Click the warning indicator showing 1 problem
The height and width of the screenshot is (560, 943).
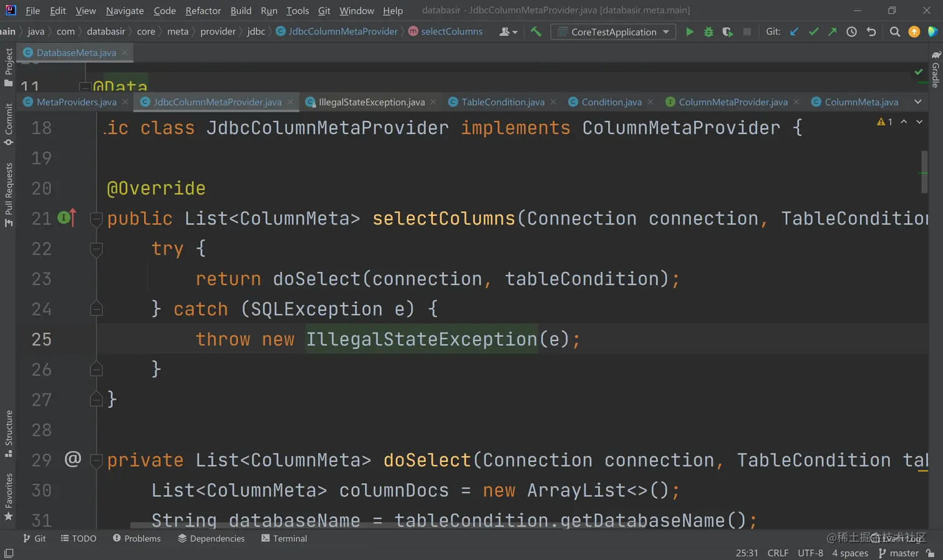coord(884,122)
